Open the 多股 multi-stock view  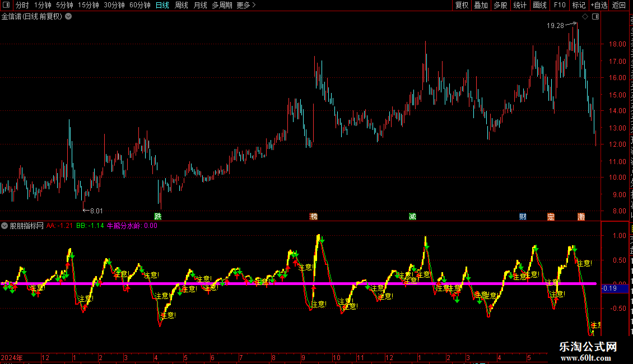pyautogui.click(x=500, y=5)
